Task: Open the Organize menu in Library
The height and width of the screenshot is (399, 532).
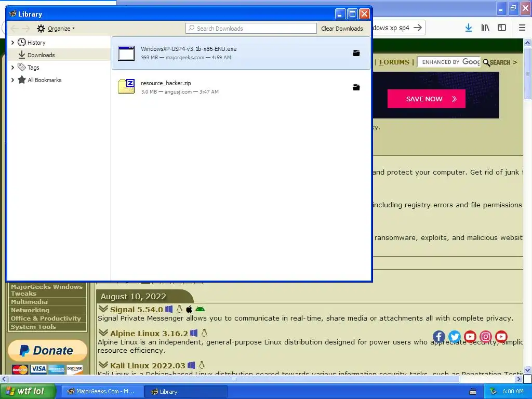Action: [56, 29]
